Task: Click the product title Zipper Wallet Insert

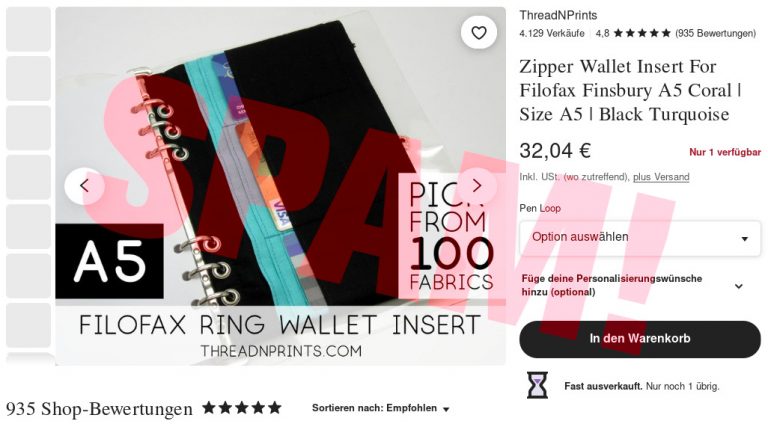Action: (631, 90)
